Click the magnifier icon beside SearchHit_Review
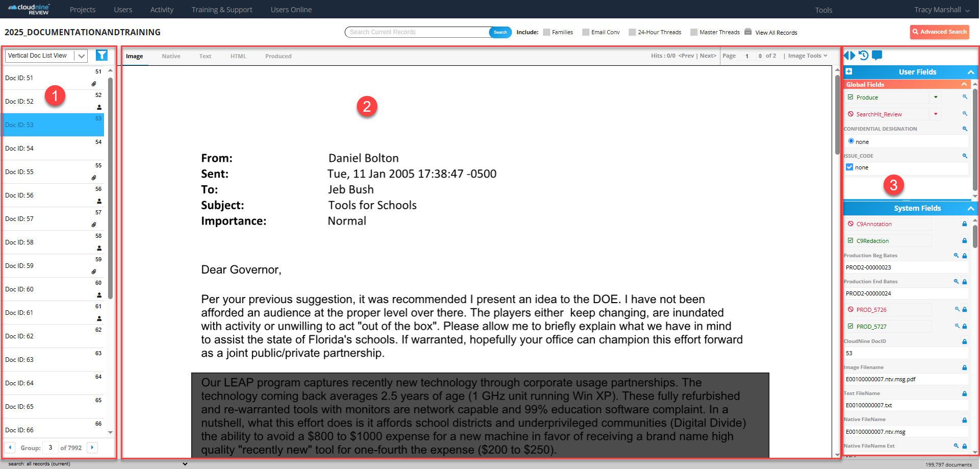This screenshot has height=469, width=980. (964, 114)
